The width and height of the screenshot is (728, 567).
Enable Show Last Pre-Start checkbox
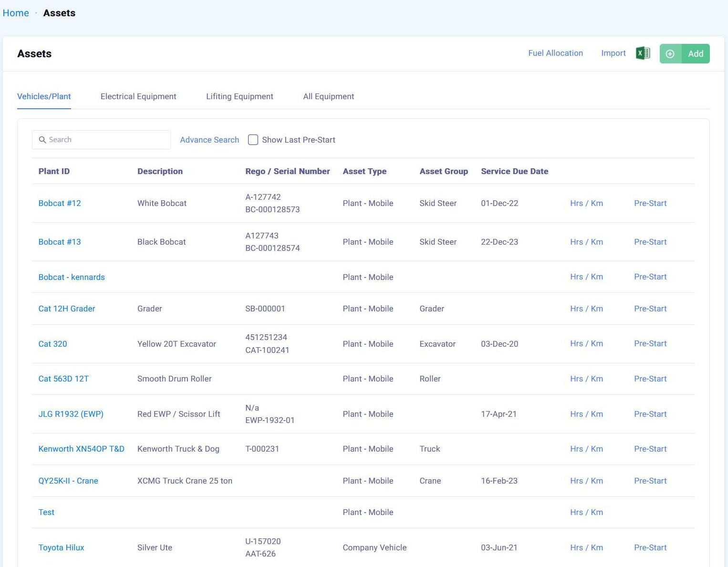tap(253, 140)
